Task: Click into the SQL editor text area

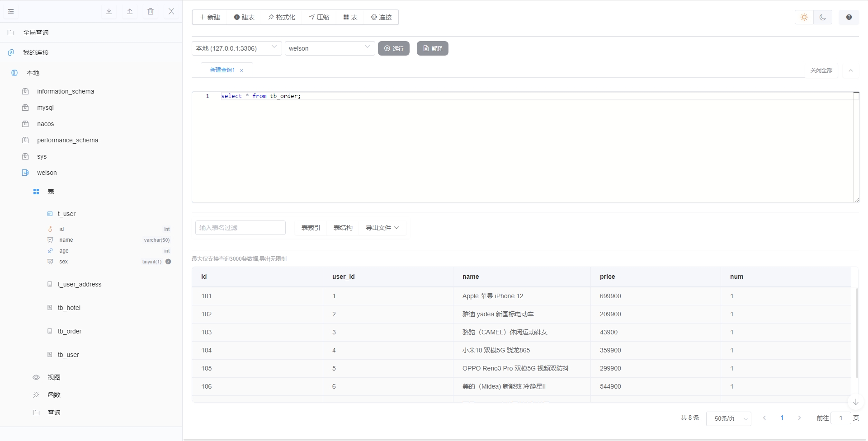Action: tap(524, 147)
